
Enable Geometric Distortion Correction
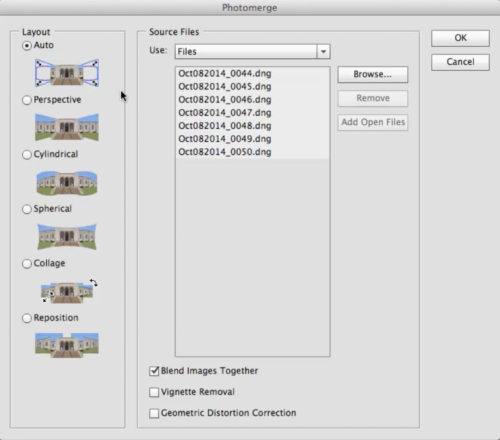(154, 413)
